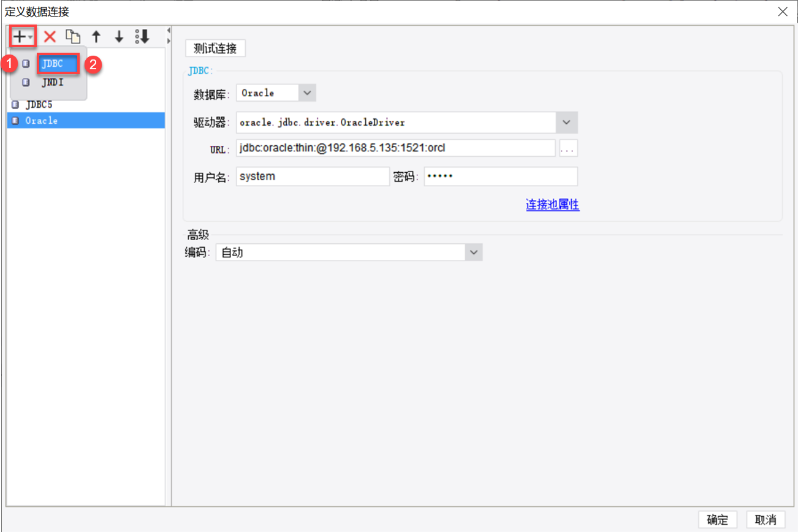Click the JNDI menu entry icon
This screenshot has width=798, height=532.
coord(26,82)
